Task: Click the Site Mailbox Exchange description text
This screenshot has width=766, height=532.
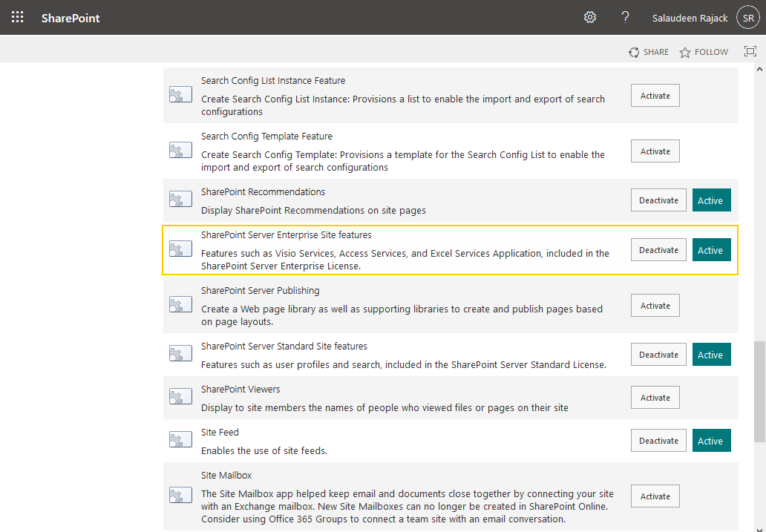Action: pyautogui.click(x=407, y=507)
